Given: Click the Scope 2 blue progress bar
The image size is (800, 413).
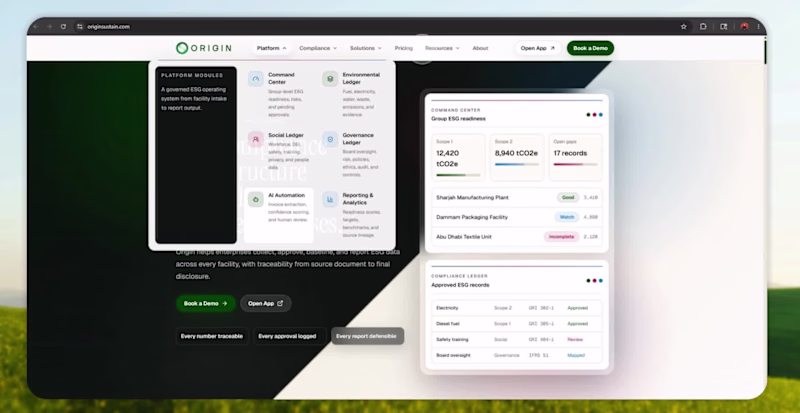Looking at the screenshot, I should click(x=516, y=164).
